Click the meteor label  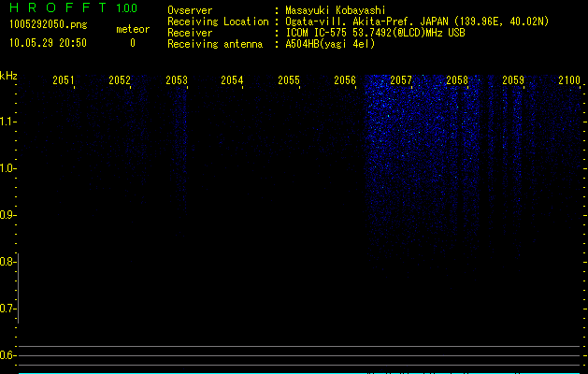click(133, 29)
